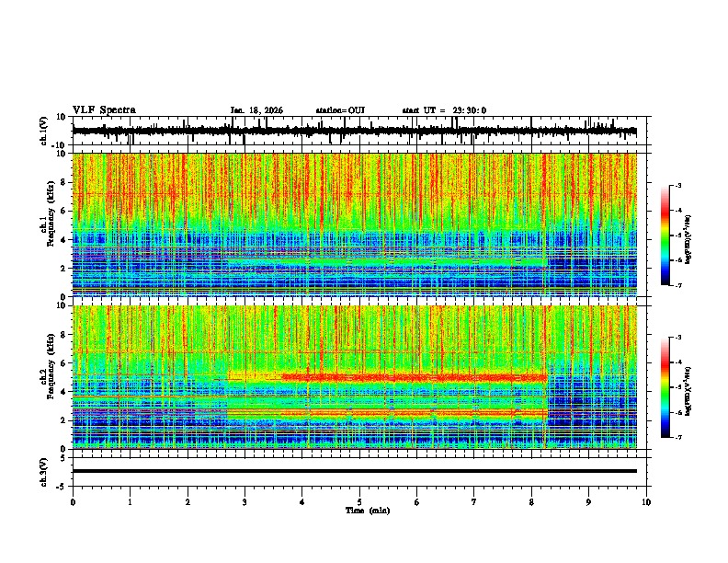Click Time axis tick label "8"
The height and width of the screenshot is (563, 728).
[531, 502]
